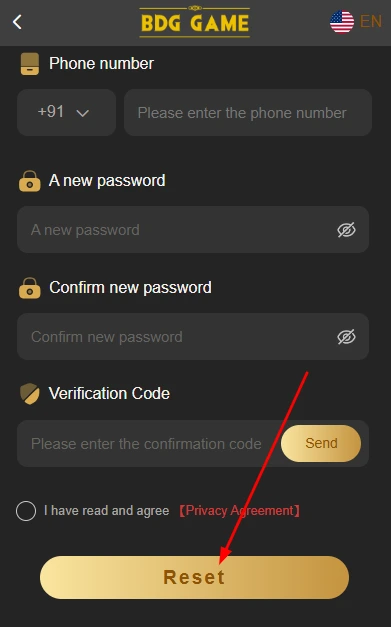Focus the confirmation code input field

(x=149, y=443)
